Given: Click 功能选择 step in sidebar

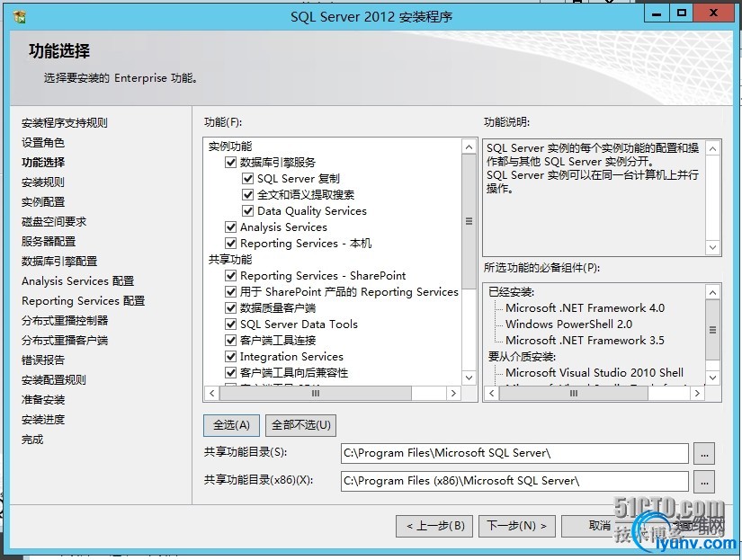Looking at the screenshot, I should click(43, 163).
